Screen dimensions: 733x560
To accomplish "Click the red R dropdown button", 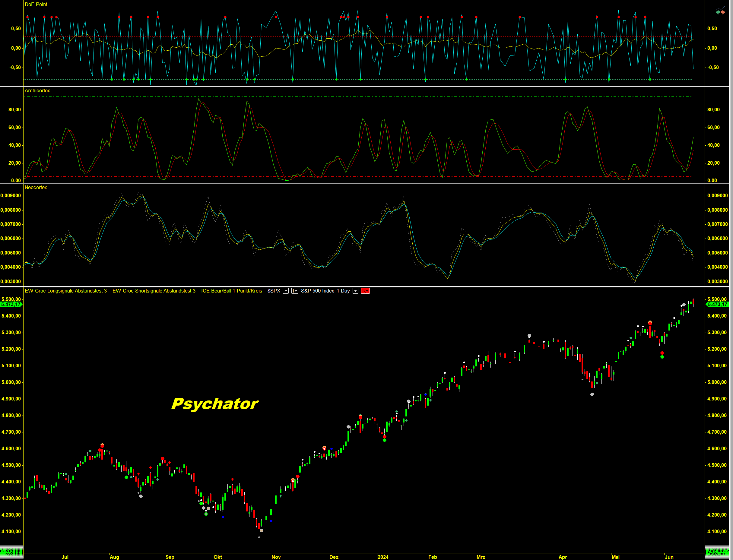I will 365,291.
